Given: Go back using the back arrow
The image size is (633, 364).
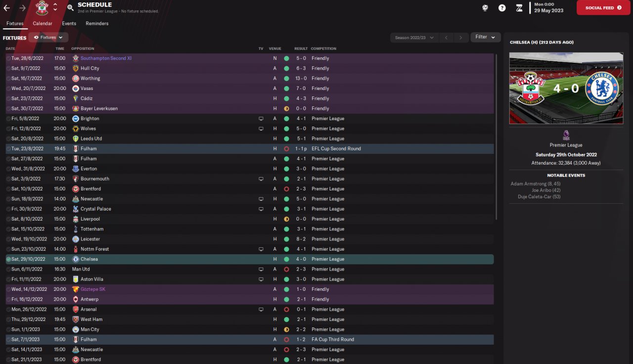Looking at the screenshot, I should pos(6,8).
